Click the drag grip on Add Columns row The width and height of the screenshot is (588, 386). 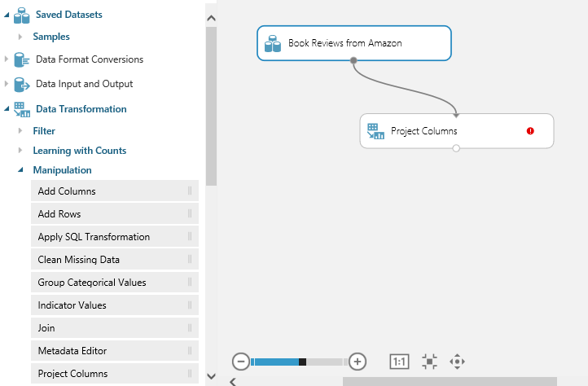pyautogui.click(x=190, y=191)
